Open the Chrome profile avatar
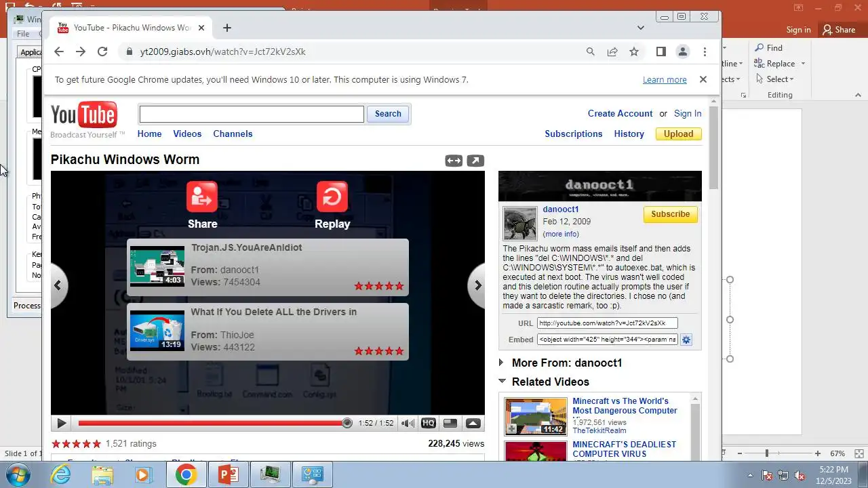Viewport: 868px width, 488px height. (x=683, y=52)
